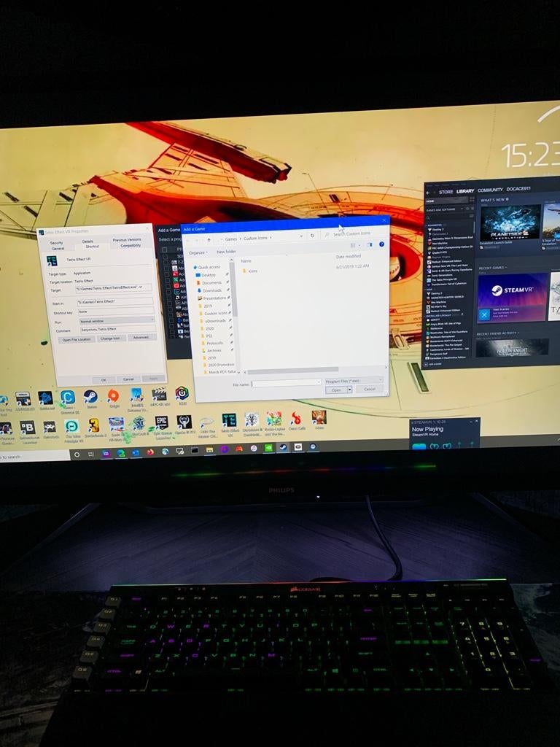This screenshot has height=747, width=560.
Task: Click the Up arrow in file dialog
Action: coord(209,239)
